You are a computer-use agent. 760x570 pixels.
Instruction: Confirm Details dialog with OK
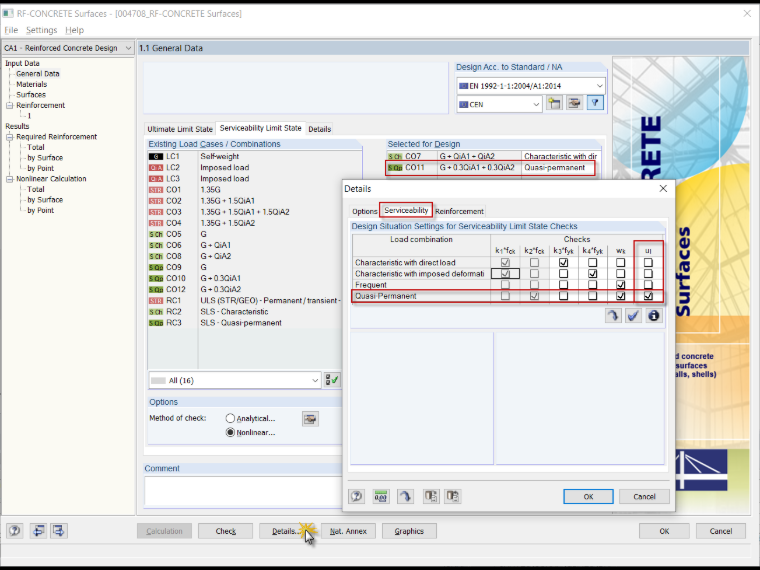(x=588, y=496)
